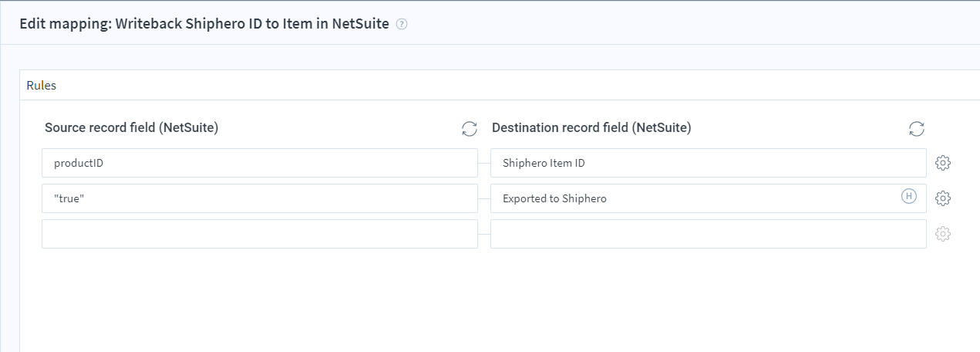Click the Source record field (NetSuite) heading

(x=132, y=128)
